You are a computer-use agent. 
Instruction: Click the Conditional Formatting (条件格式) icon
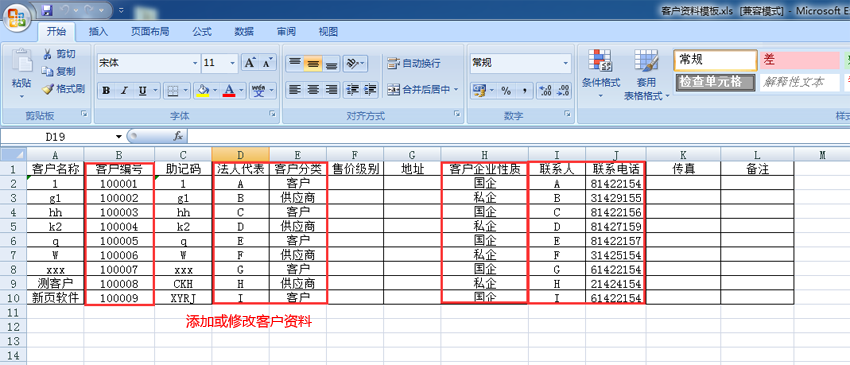pyautogui.click(x=600, y=60)
